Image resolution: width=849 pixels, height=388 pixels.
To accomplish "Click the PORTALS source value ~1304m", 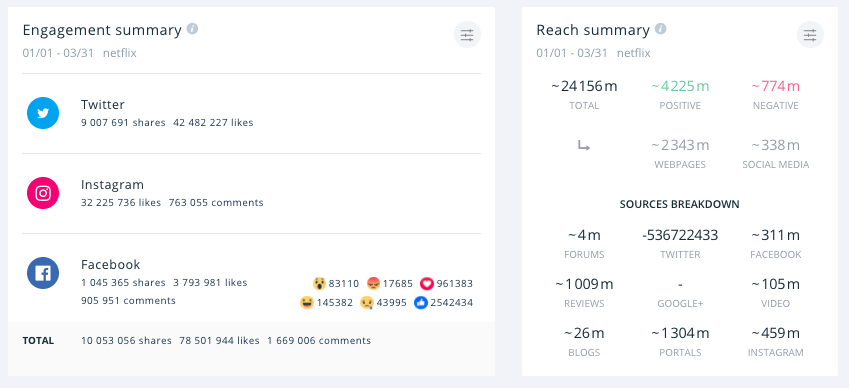I will pos(680,333).
